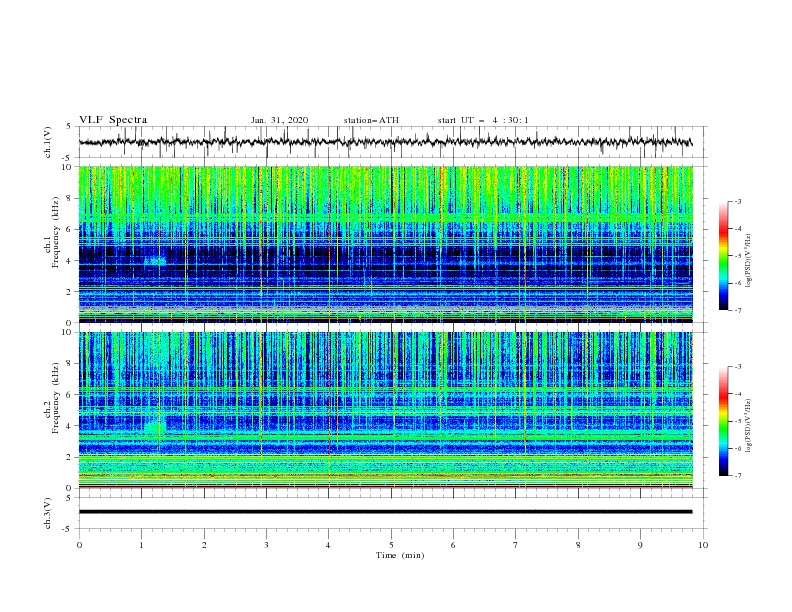Image resolution: width=792 pixels, height=612 pixels.
Task: Click inside the ch.2 spectrogram panel
Action: coord(385,410)
